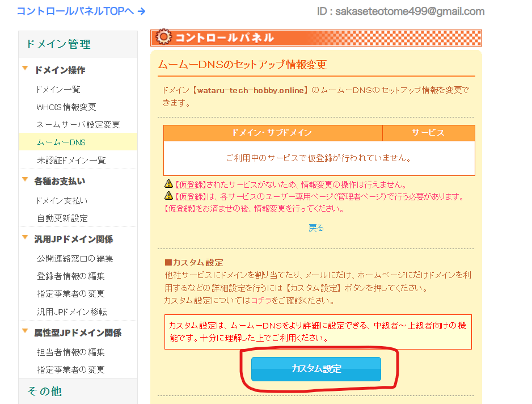Open コントロールパネルTOPへ link
Screen dimensions: 532x404
click(81, 11)
